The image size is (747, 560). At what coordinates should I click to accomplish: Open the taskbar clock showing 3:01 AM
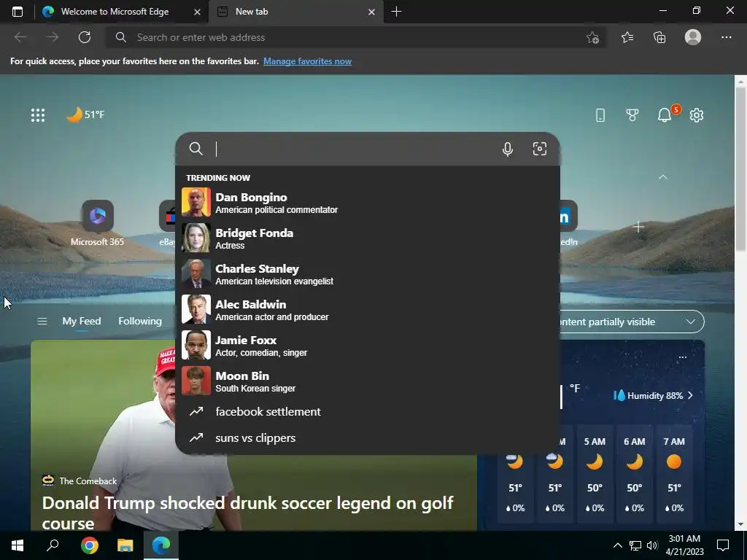pos(684,545)
